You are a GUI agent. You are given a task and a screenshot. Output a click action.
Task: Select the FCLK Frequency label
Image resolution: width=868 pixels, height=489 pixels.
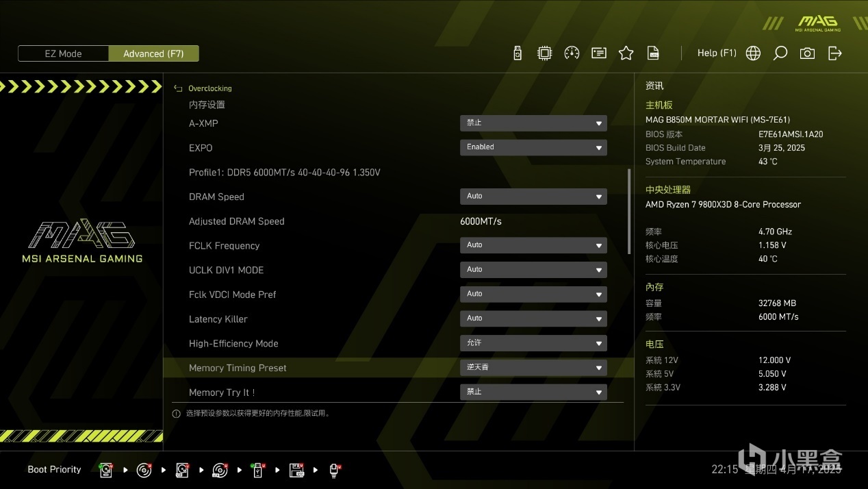(x=224, y=246)
